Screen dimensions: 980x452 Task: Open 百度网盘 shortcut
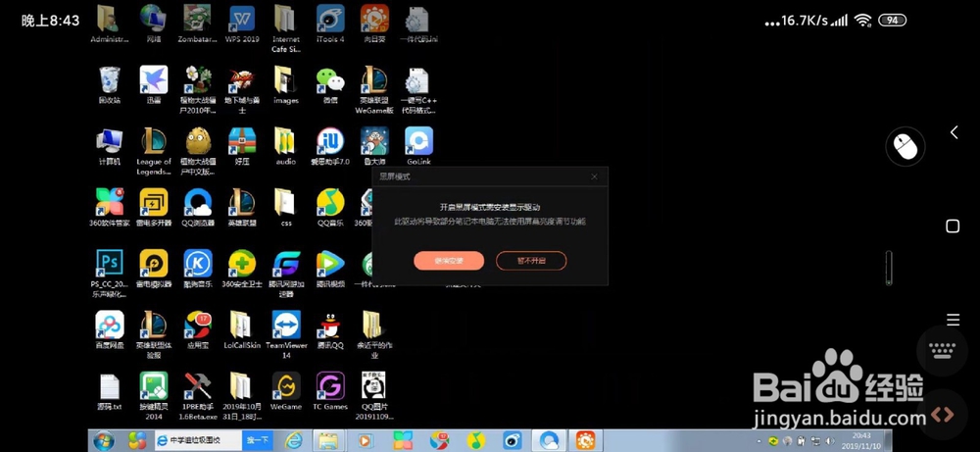click(x=110, y=329)
